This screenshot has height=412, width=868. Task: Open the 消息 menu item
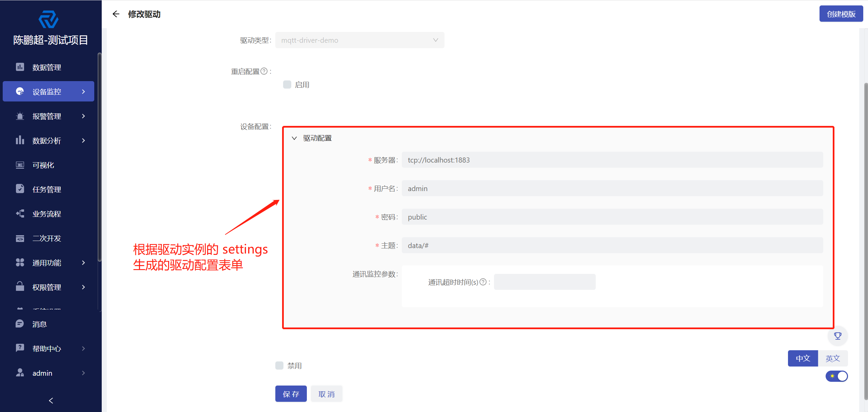(48, 324)
